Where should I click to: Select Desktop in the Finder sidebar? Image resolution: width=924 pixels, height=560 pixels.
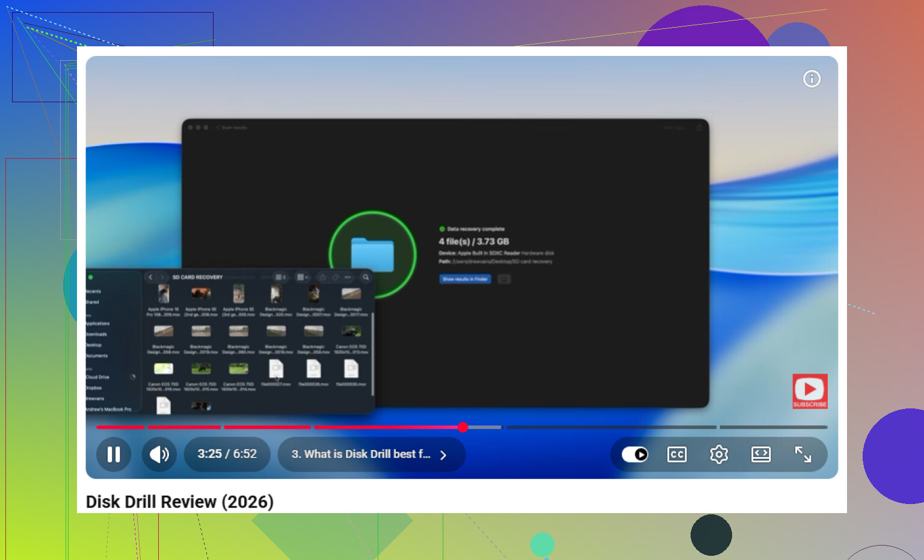(x=94, y=345)
